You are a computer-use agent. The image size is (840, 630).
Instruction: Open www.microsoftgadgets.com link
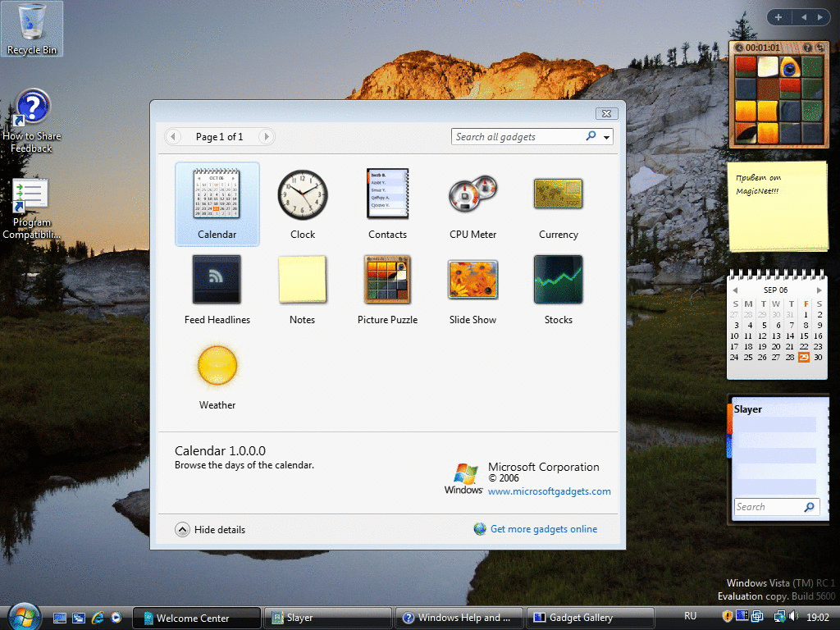point(549,491)
